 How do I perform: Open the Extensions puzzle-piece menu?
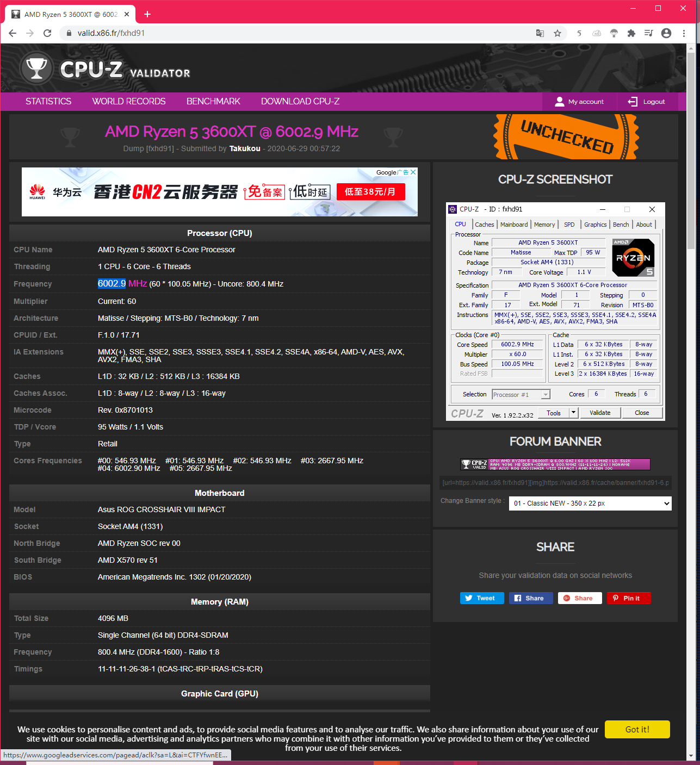pos(631,33)
